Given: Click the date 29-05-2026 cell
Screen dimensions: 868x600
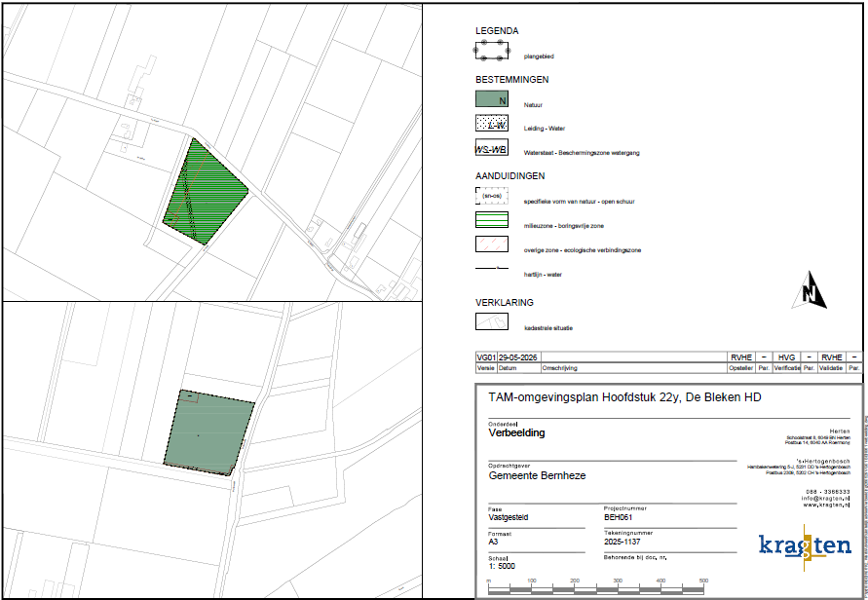Looking at the screenshot, I should [x=517, y=357].
